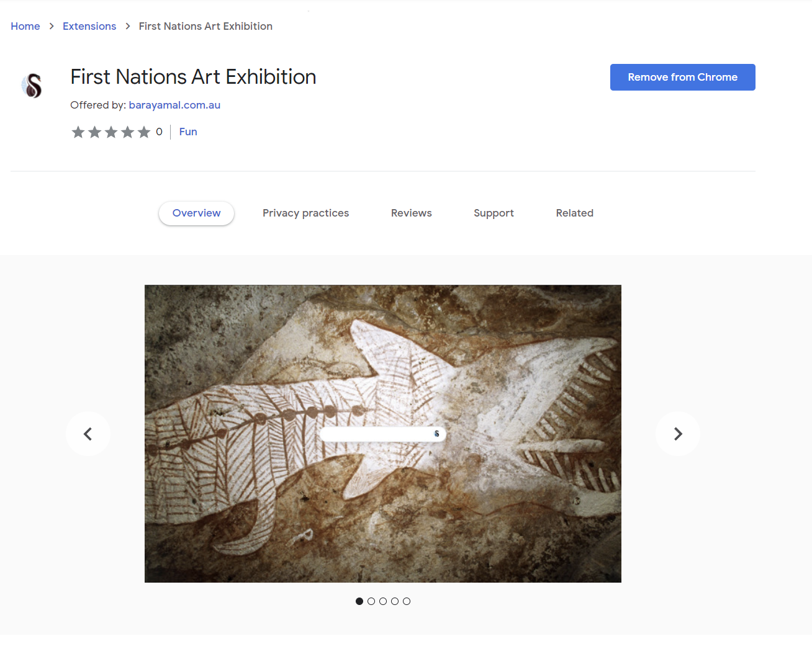Visit the barayamal.com.au developer link
This screenshot has height=654, width=812.
pyautogui.click(x=174, y=105)
